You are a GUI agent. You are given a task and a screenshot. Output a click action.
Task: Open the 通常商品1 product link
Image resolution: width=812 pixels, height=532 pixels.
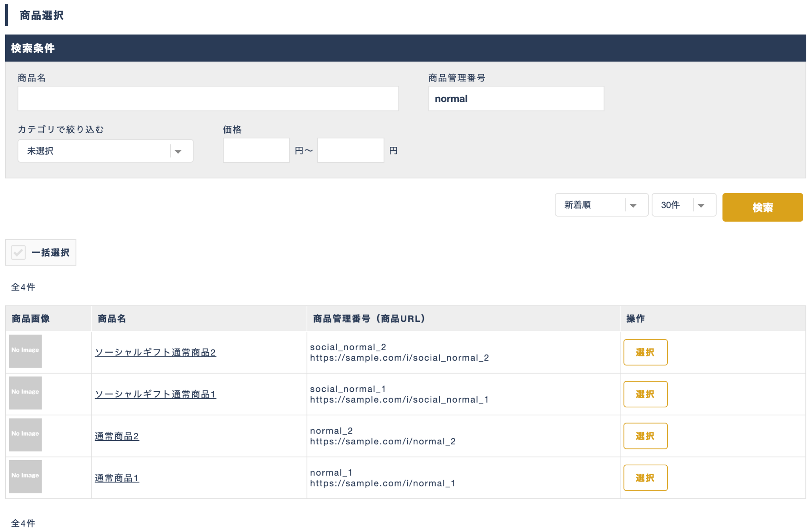click(117, 478)
